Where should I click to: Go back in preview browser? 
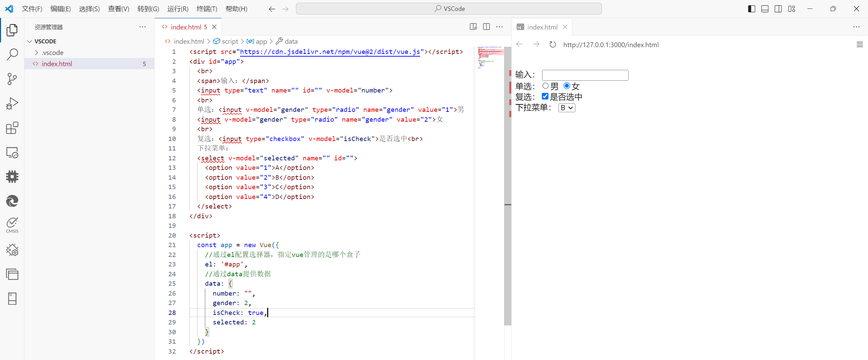tap(519, 44)
